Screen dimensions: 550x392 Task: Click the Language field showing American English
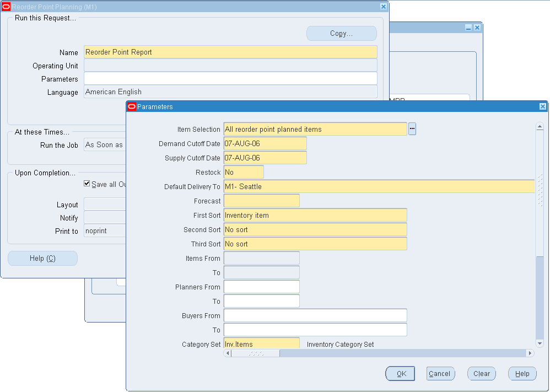point(230,92)
